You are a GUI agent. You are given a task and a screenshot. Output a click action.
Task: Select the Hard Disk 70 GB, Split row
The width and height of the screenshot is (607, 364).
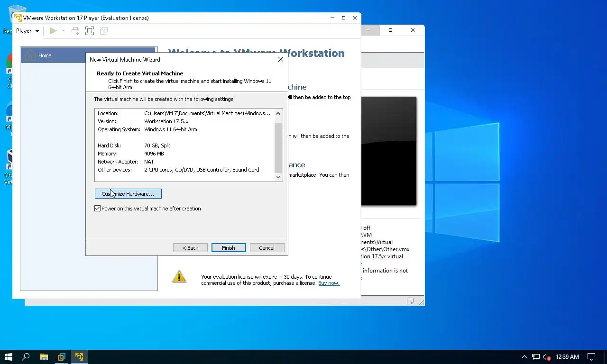[184, 146]
